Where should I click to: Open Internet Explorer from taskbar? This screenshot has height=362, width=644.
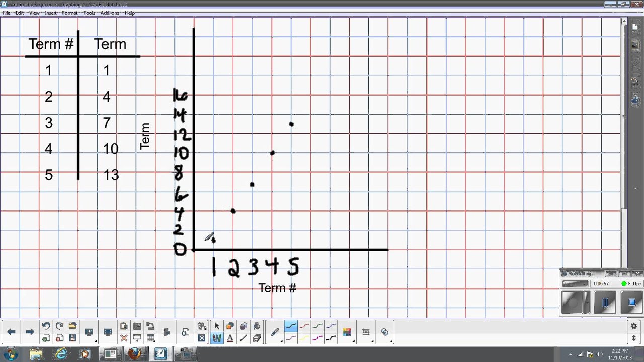[x=61, y=354]
